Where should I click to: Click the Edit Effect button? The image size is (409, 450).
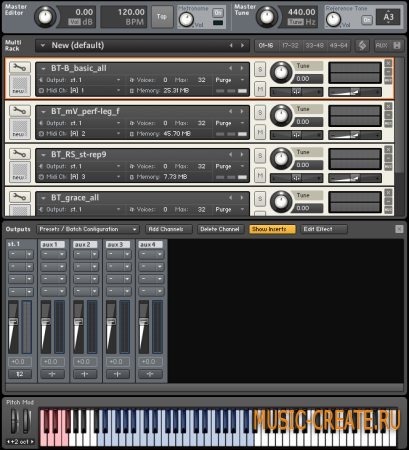[323, 229]
